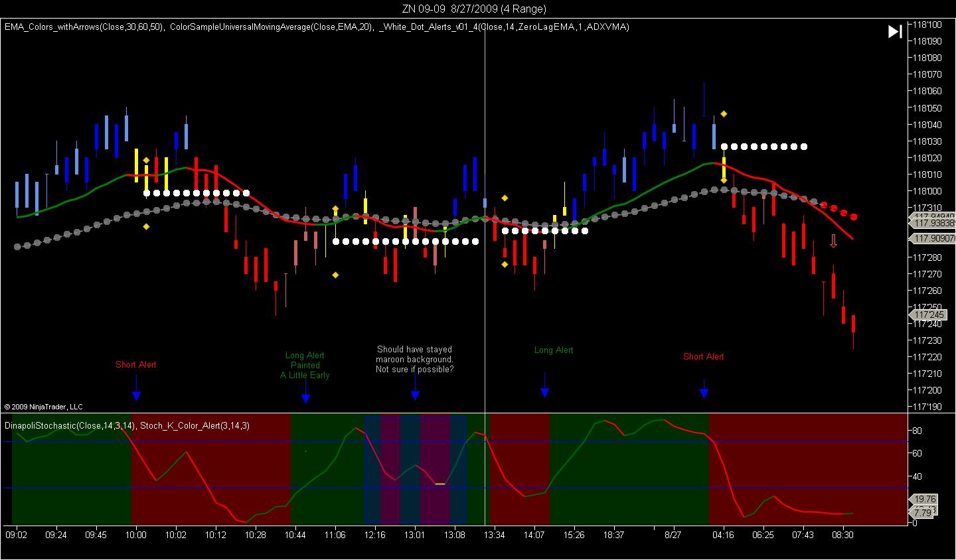Select the DinapoliStochastic(Close,14,3,14) label
This screenshot has height=560, width=956.
[x=70, y=425]
